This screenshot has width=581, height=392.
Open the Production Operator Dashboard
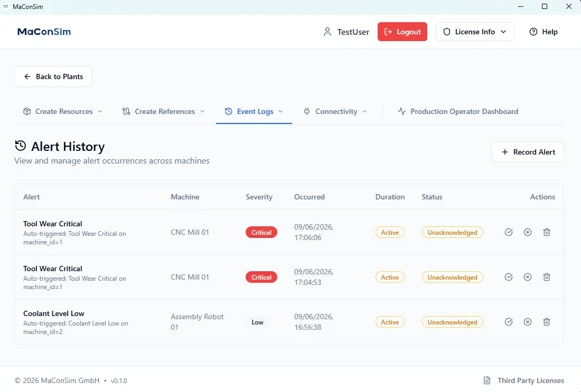point(458,111)
